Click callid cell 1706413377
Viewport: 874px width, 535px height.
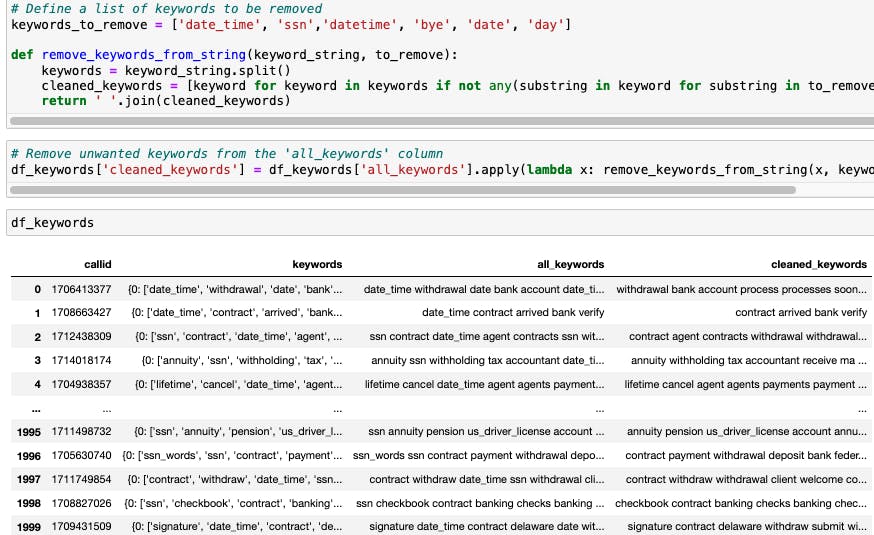81,289
